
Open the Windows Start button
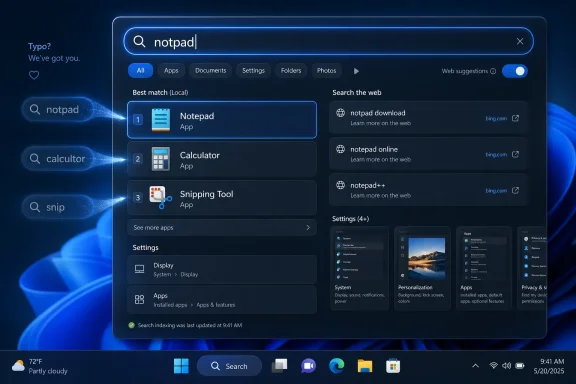tap(181, 366)
